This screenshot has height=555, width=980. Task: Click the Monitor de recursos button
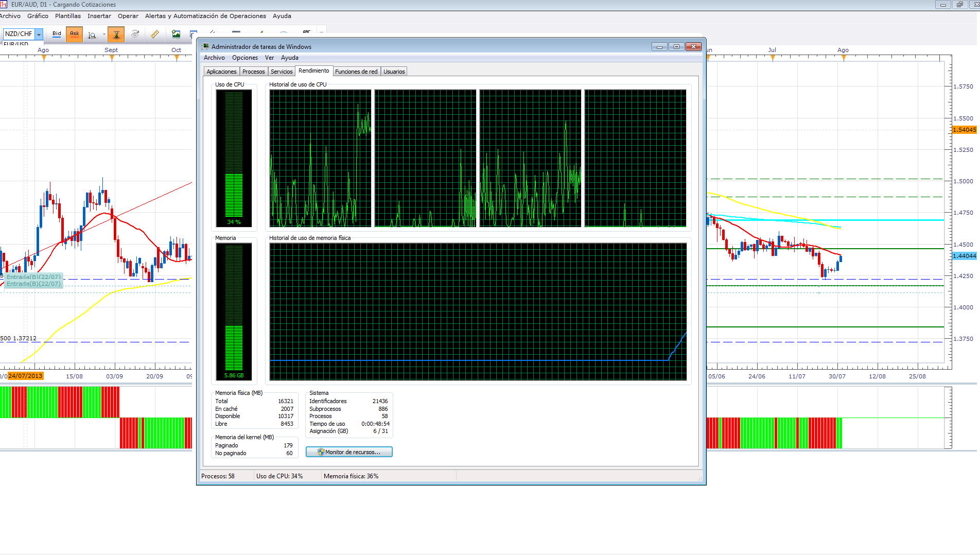(349, 452)
